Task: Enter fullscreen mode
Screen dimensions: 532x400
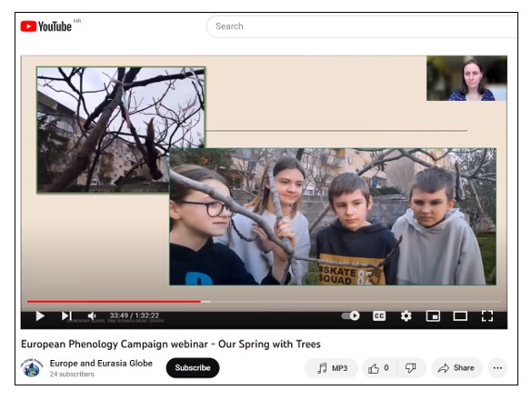Action: [487, 316]
